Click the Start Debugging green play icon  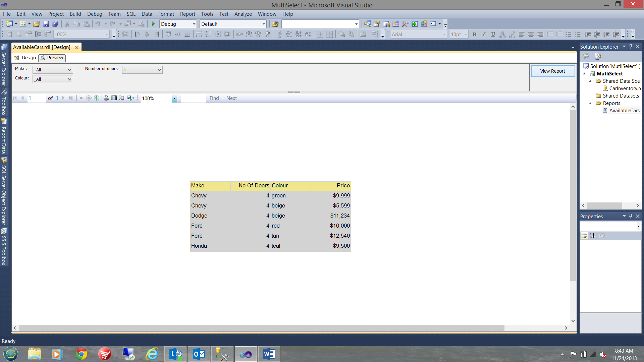click(x=153, y=24)
